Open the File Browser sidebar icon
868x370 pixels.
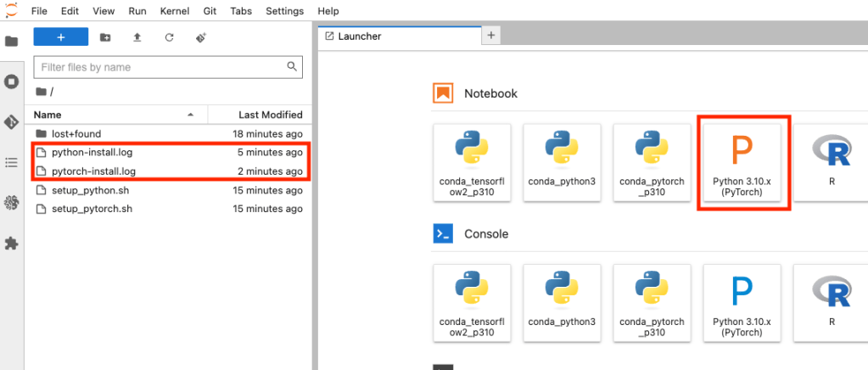12,42
